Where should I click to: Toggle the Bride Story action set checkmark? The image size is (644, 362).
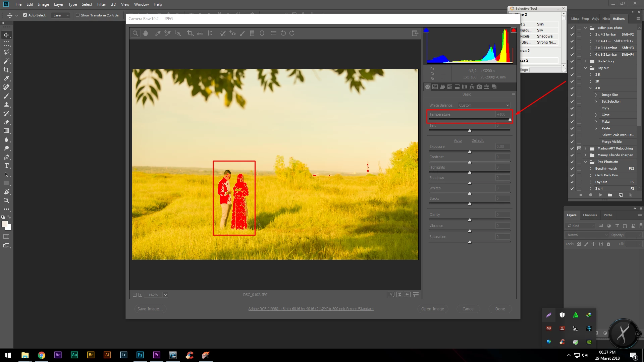pyautogui.click(x=572, y=61)
